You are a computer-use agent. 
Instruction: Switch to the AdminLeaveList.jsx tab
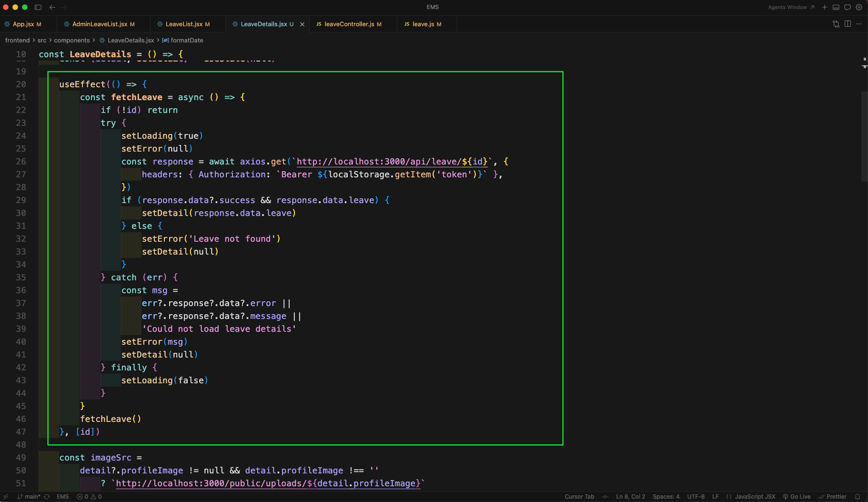tap(103, 24)
